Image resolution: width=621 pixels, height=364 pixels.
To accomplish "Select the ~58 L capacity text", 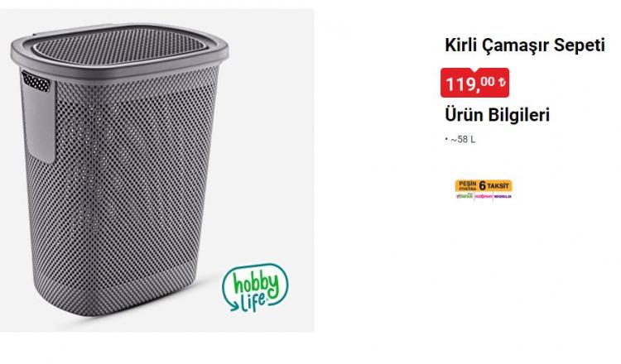I will [463, 140].
